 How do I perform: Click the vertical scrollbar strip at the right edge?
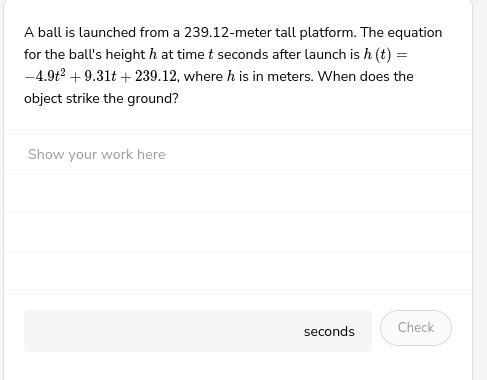click(x=482, y=190)
